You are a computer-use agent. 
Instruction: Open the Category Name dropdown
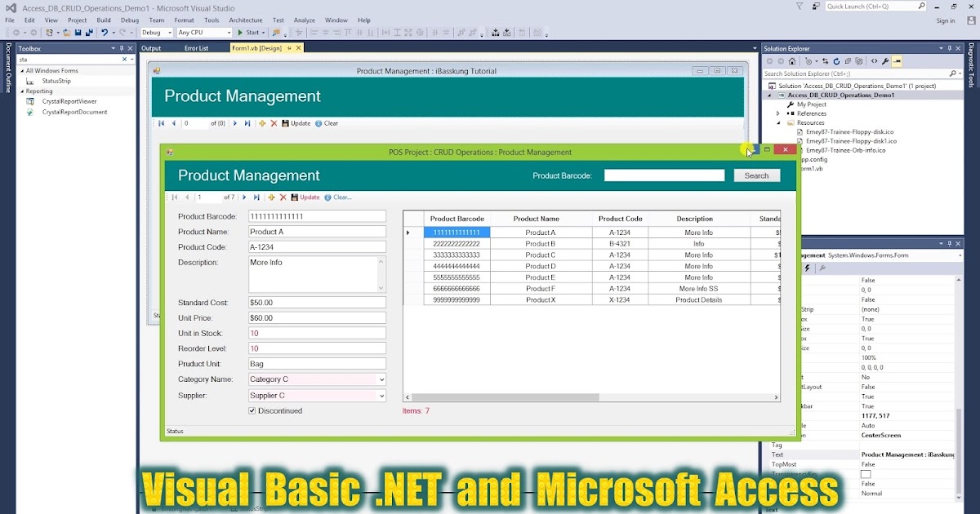381,379
